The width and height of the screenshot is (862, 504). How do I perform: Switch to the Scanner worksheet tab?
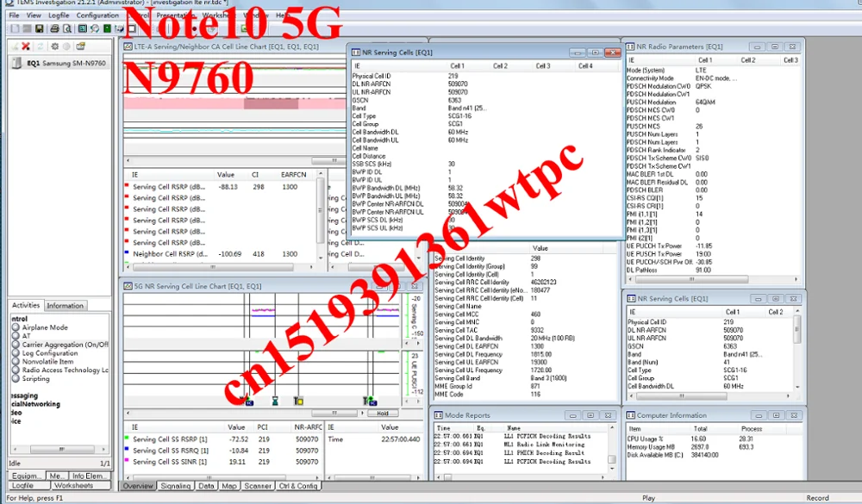(x=257, y=487)
